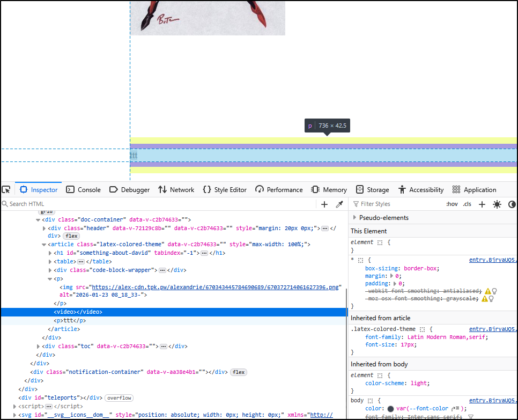Activate the element picker tool

pos(6,189)
